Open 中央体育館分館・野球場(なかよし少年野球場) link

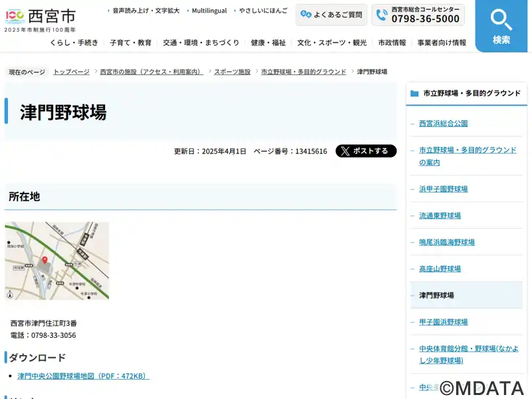[469, 354]
